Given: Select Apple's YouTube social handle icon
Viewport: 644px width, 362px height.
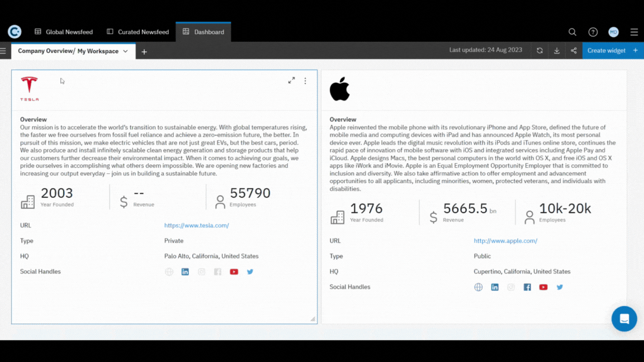Looking at the screenshot, I should pos(543,287).
